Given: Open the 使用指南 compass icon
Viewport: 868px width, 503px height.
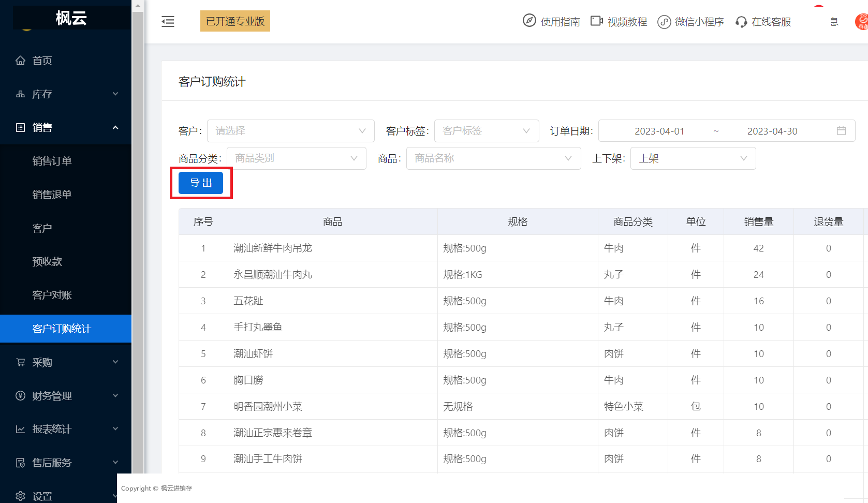Looking at the screenshot, I should 529,21.
